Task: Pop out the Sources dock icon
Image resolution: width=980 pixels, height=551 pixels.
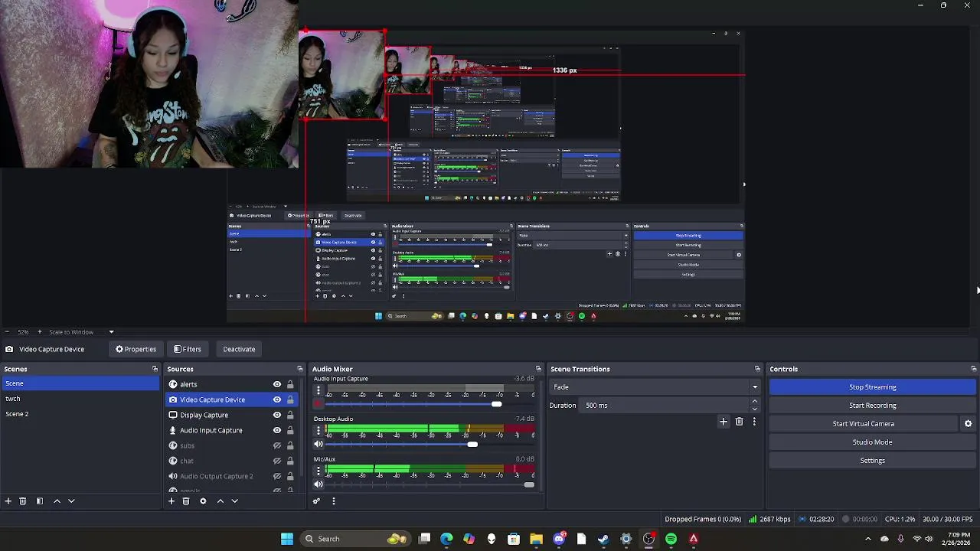Action: (x=300, y=369)
